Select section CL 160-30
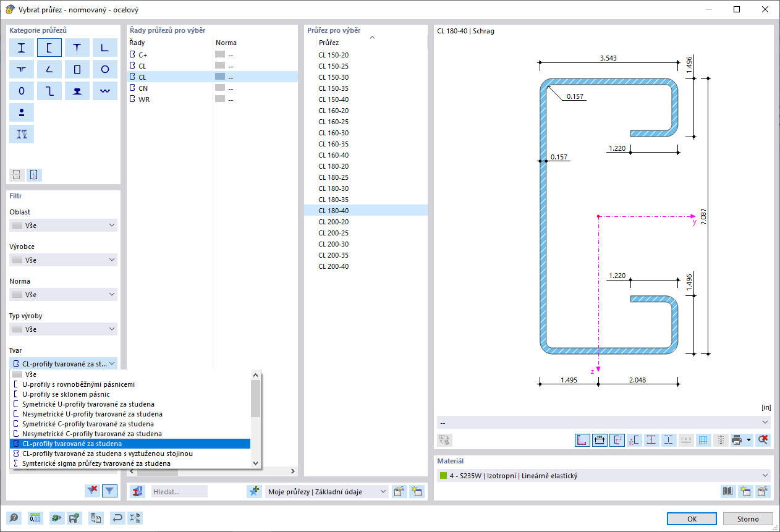 pos(365,133)
